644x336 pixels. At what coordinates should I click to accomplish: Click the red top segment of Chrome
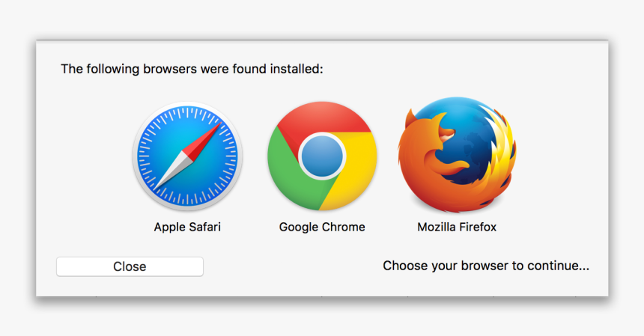[322, 117]
